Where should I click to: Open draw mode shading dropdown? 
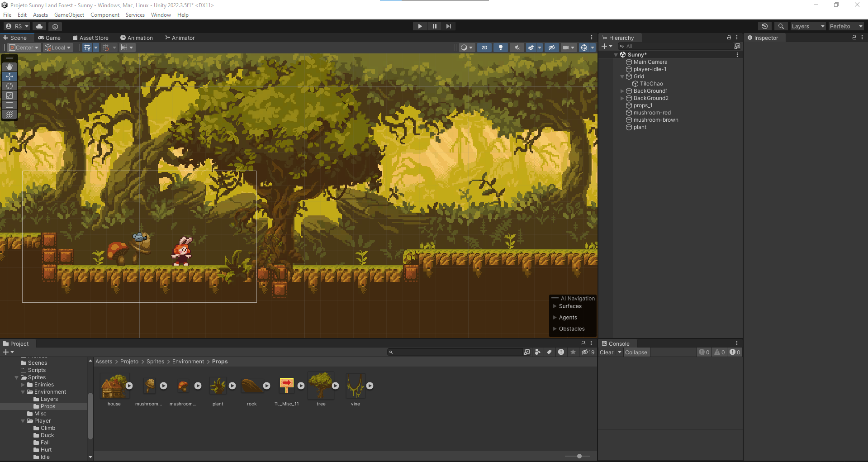tap(466, 48)
